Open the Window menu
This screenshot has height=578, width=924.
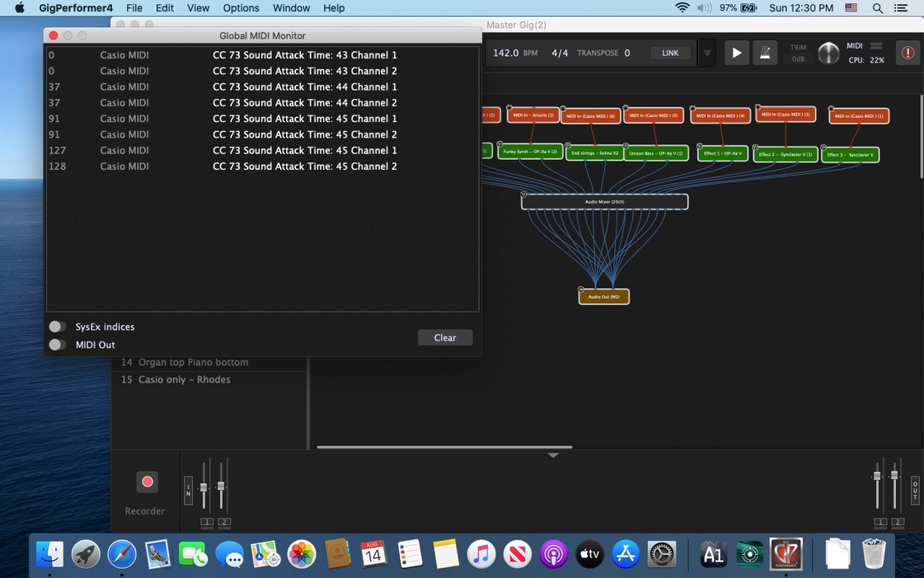pyautogui.click(x=291, y=7)
